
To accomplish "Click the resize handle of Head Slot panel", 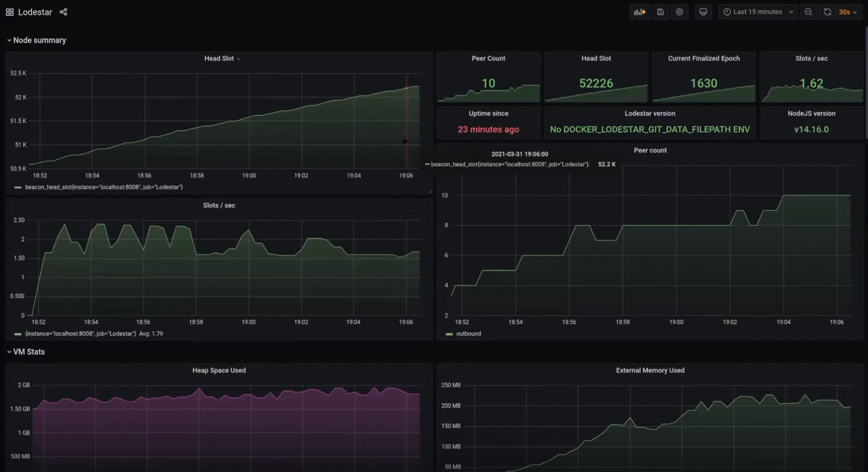I will [430, 191].
